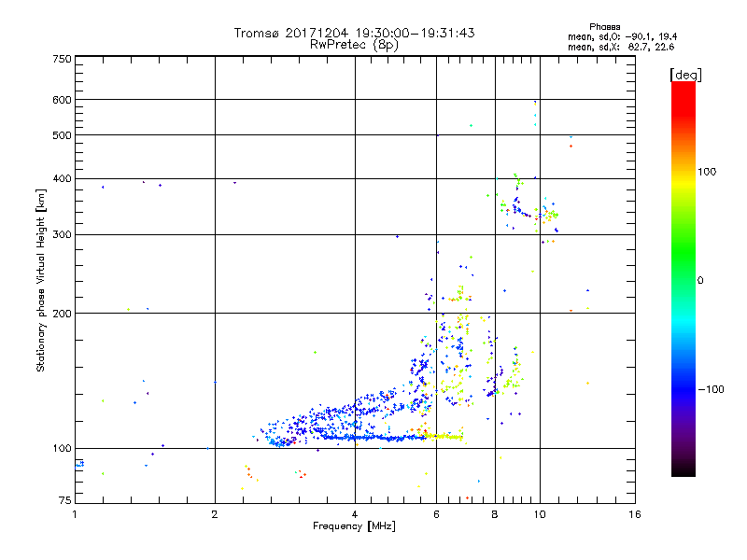Click the "400" height axis label
747x560 pixels.
click(62, 178)
